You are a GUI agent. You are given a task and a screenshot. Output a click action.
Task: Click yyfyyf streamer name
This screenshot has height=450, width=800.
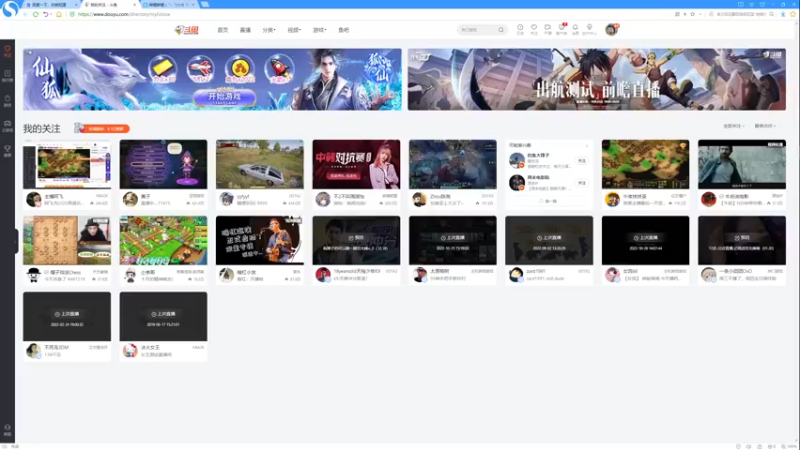[x=243, y=196]
